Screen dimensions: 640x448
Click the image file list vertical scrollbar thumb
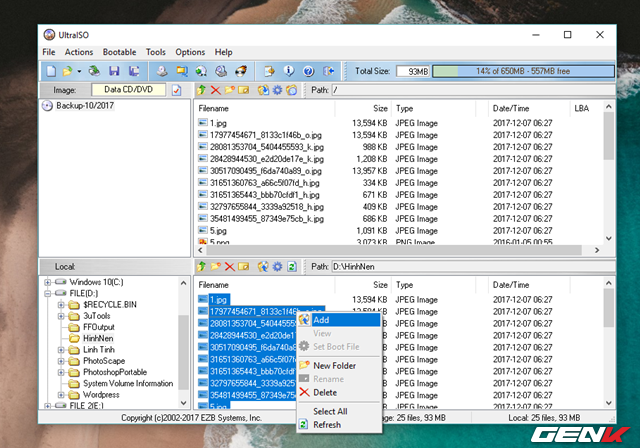609,137
